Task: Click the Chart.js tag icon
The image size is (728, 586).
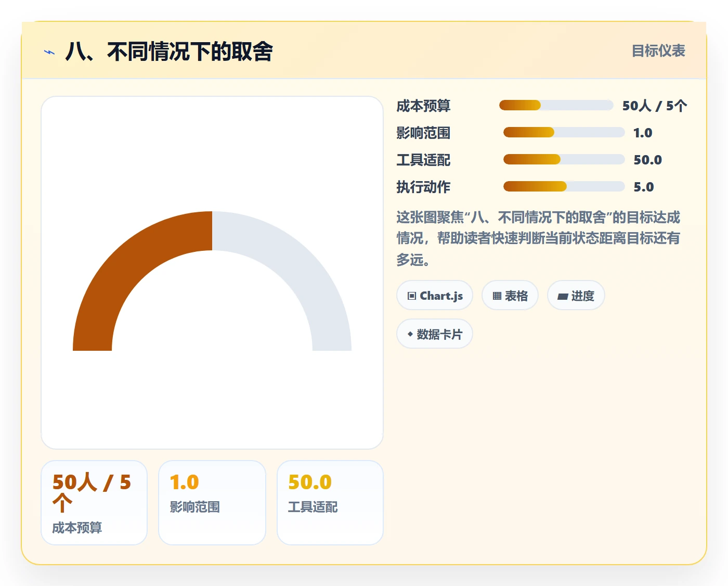Action: [x=412, y=296]
